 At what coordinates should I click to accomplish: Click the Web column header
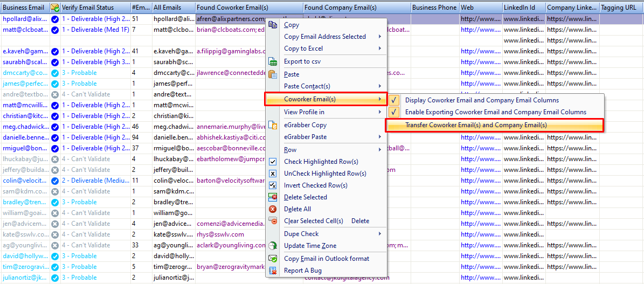[x=481, y=8]
